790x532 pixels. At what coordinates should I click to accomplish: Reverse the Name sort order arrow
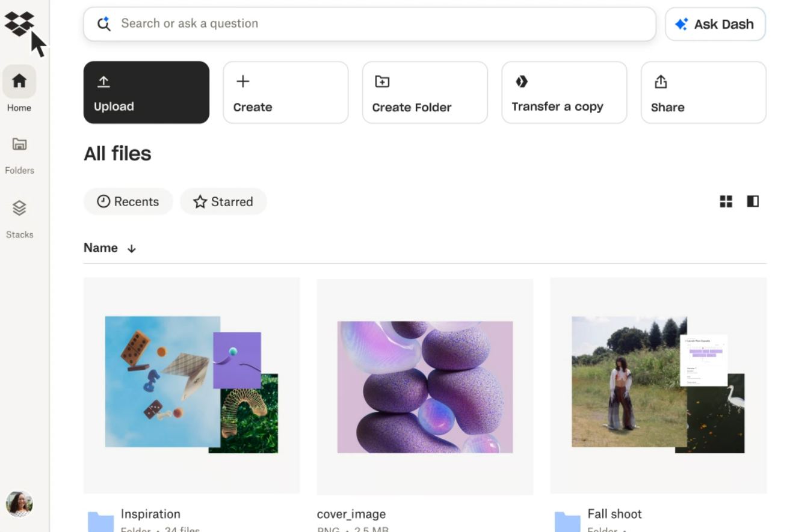tap(132, 248)
